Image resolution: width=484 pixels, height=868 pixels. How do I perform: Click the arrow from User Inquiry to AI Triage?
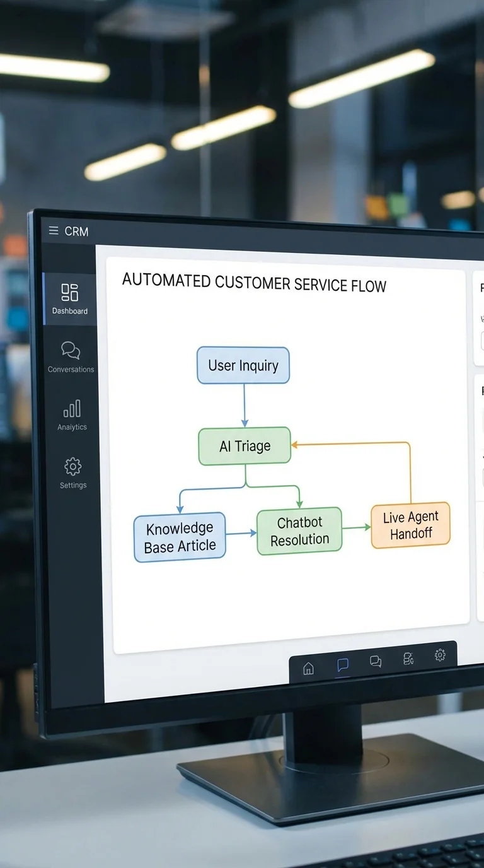click(x=245, y=406)
